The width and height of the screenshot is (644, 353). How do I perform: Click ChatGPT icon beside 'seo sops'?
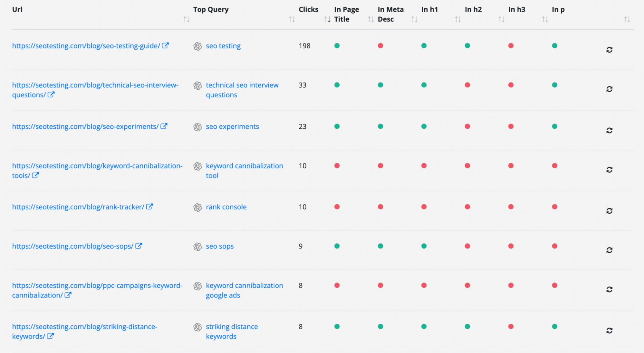[x=197, y=247]
